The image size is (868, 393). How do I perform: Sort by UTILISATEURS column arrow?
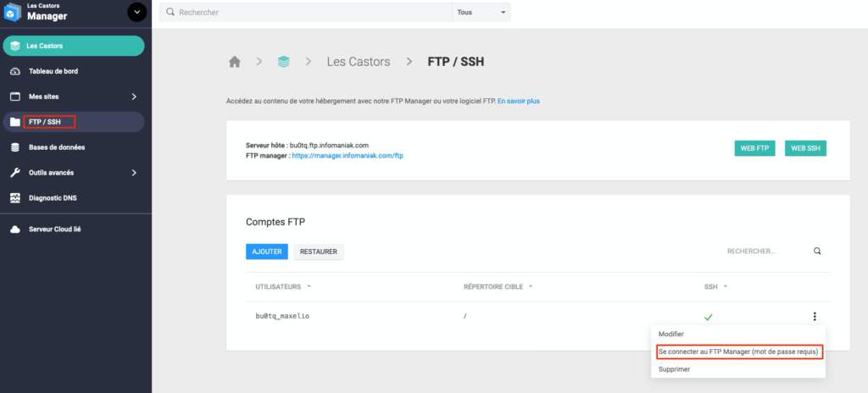tap(309, 287)
